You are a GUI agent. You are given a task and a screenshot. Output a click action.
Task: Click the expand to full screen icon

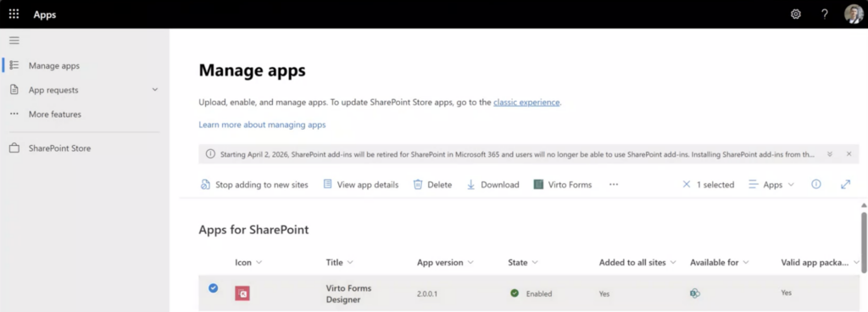pos(845,184)
